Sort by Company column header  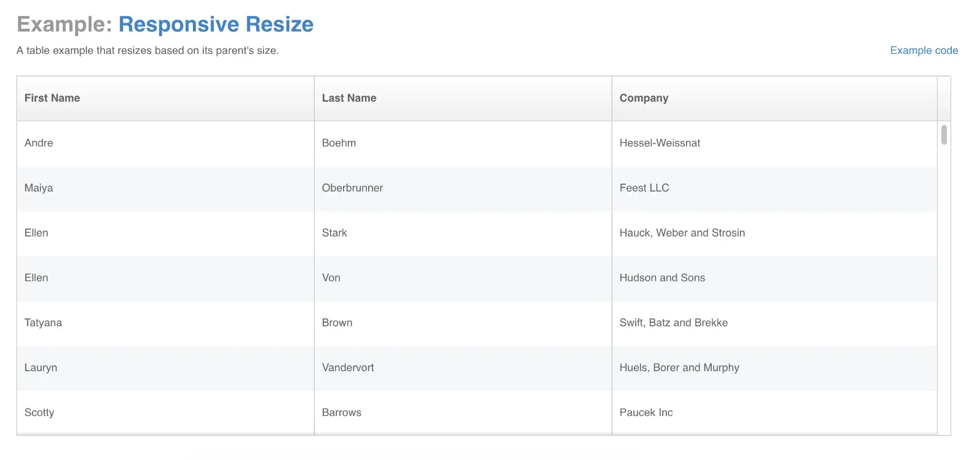644,98
